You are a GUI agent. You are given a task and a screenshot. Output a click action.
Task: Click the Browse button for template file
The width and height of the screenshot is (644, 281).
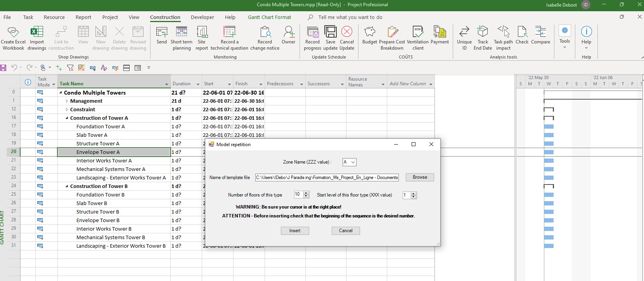420,177
